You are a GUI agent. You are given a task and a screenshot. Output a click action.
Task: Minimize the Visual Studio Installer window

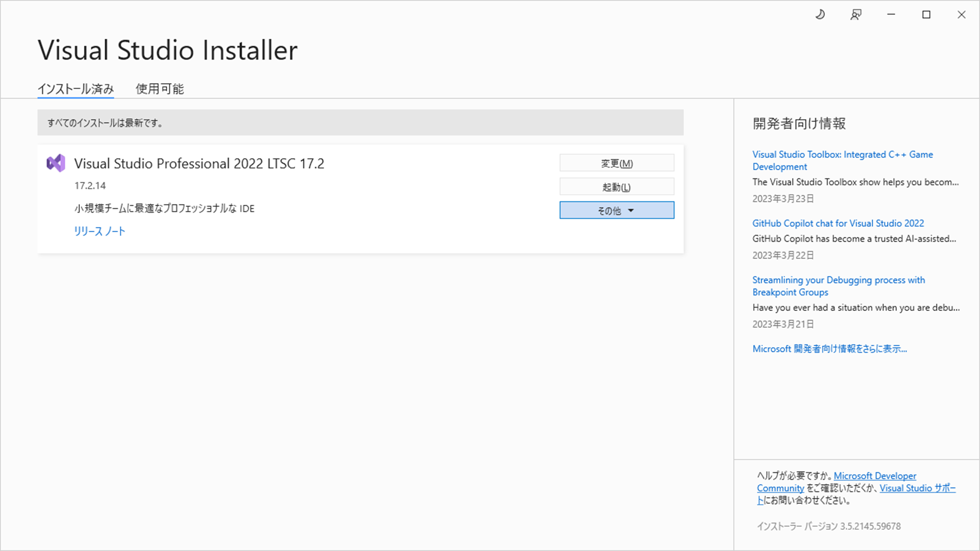tap(890, 15)
